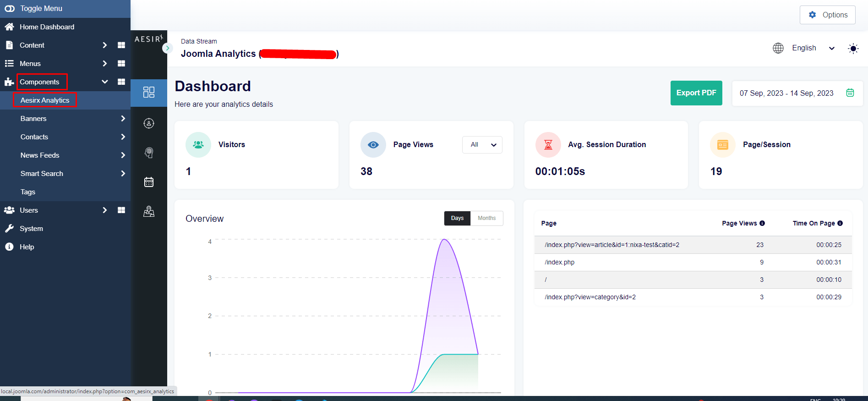Open the region map pin icon

149,211
